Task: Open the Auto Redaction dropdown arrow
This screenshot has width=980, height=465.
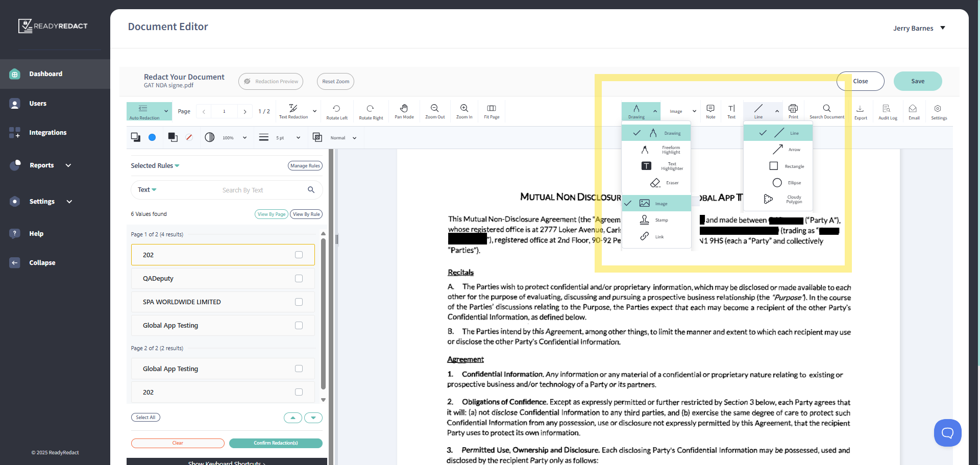Action: pos(166,111)
